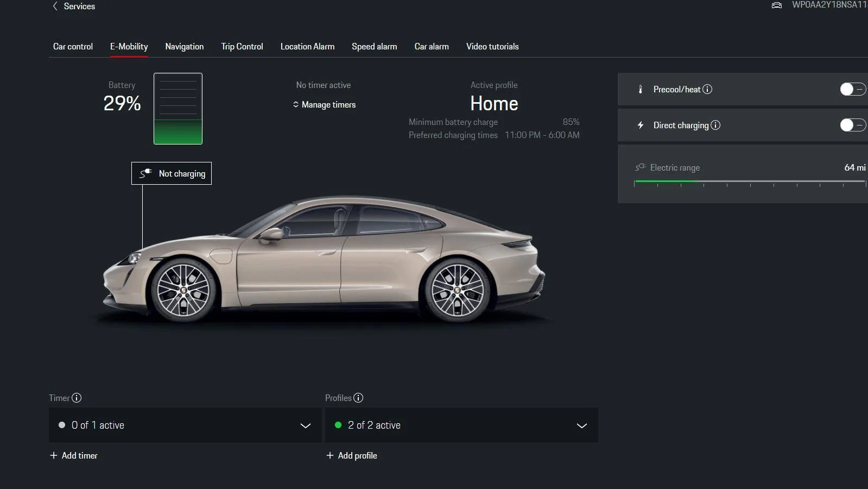Toggle the Direct charging switch
This screenshot has width=868, height=489.
(x=853, y=125)
